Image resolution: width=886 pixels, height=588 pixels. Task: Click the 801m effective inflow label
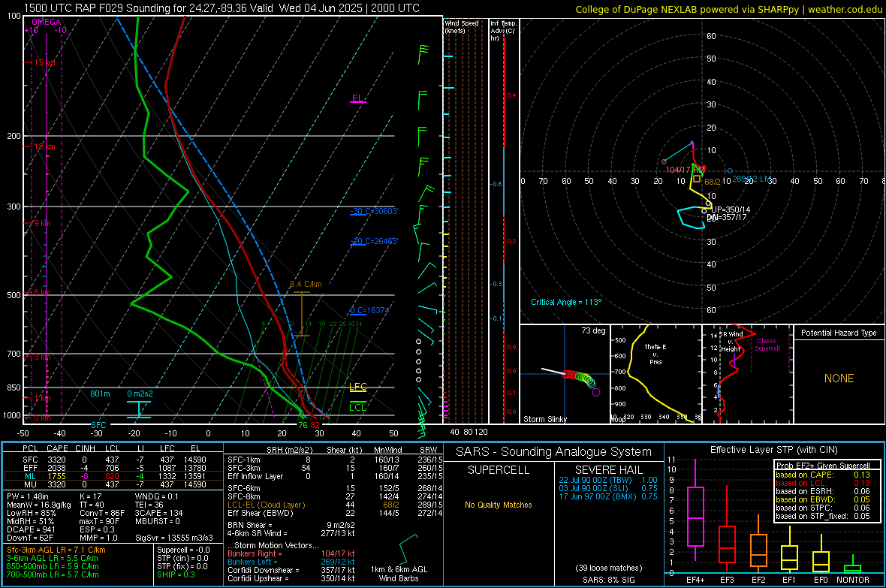pos(100,394)
